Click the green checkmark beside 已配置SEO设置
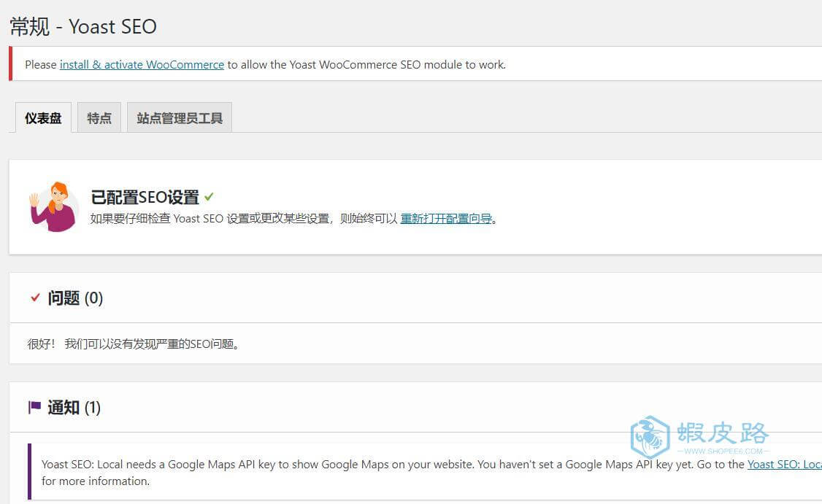Viewport: 822px width, 504px height. (209, 197)
